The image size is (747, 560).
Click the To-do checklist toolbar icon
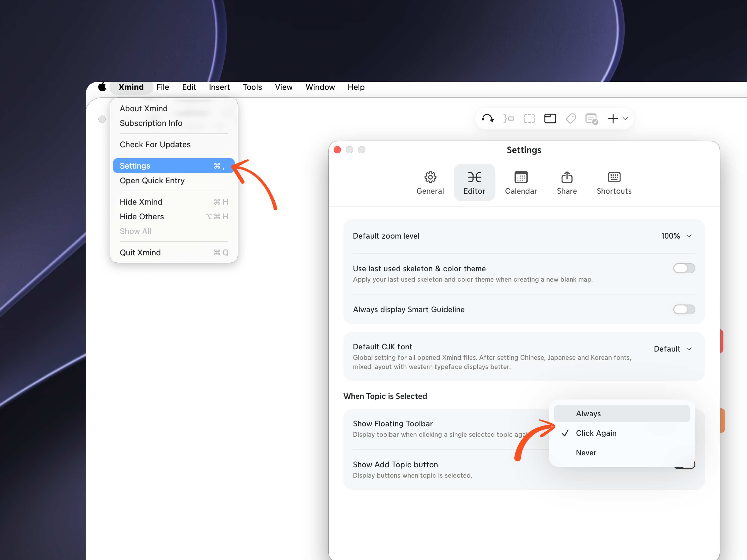592,119
